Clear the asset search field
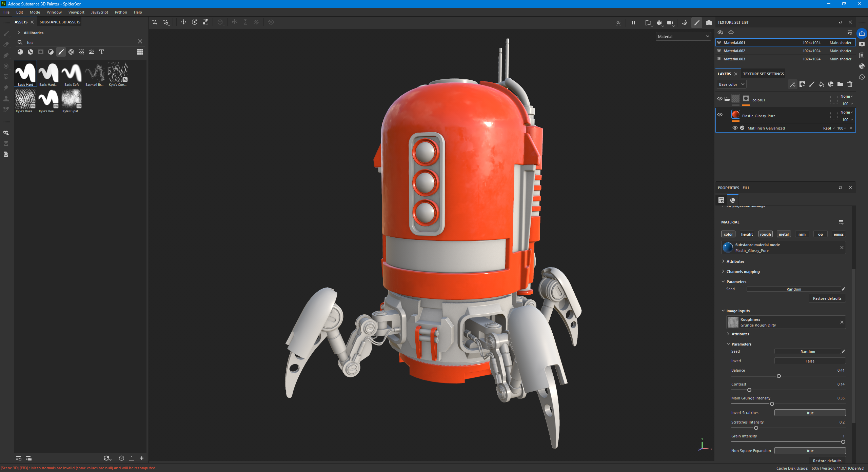Image resolution: width=868 pixels, height=472 pixels. [140, 41]
